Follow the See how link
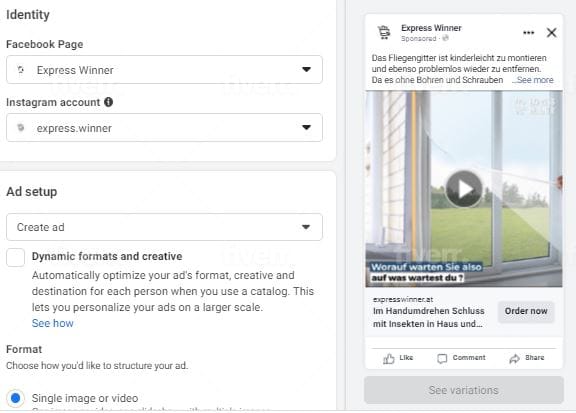 53,323
